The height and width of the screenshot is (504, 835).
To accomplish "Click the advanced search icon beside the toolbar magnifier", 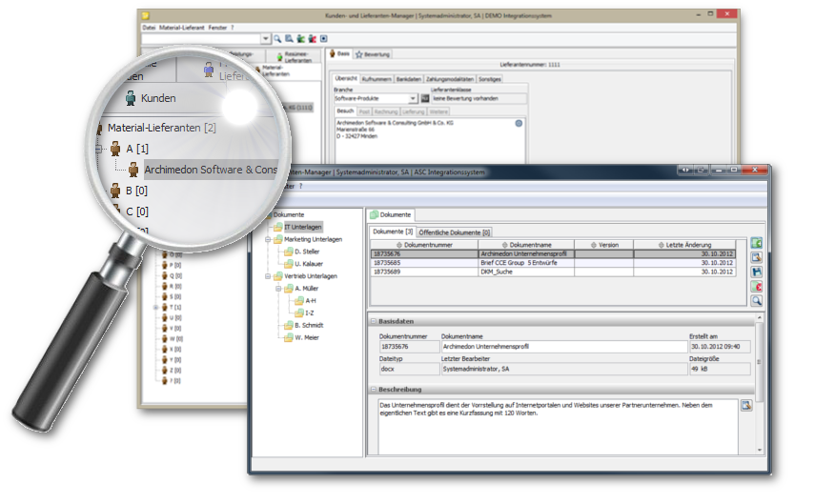I will pos(289,39).
